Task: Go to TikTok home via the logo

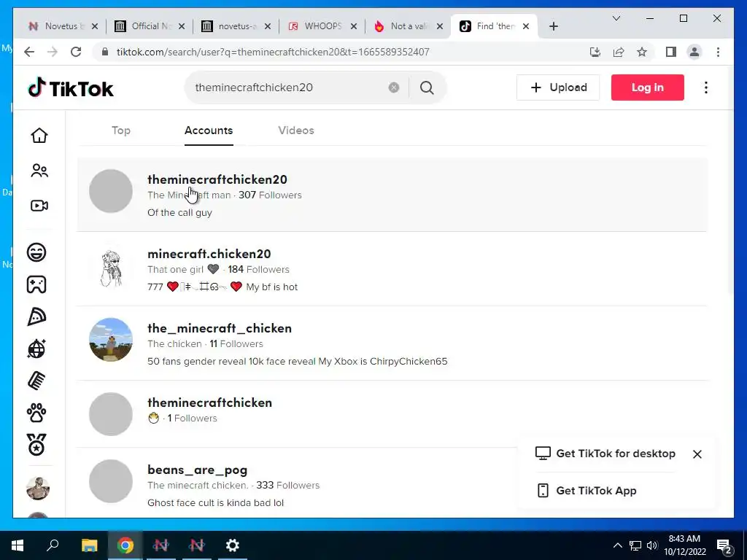Action: tap(71, 88)
